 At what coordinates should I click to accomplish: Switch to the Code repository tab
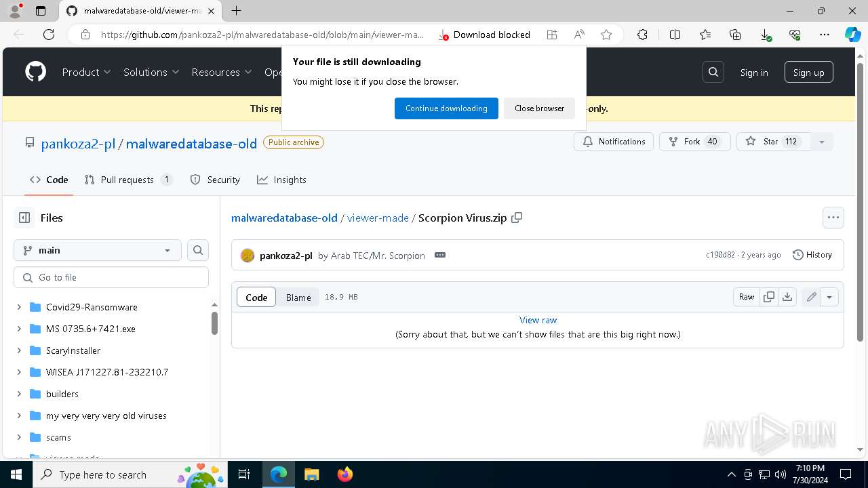click(49, 180)
